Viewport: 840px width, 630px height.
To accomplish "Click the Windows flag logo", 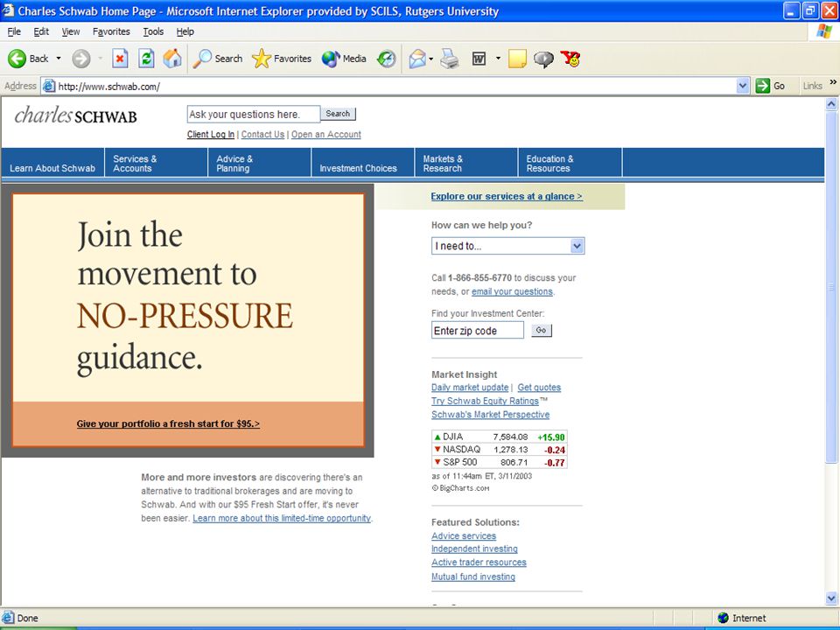I will coord(824,31).
